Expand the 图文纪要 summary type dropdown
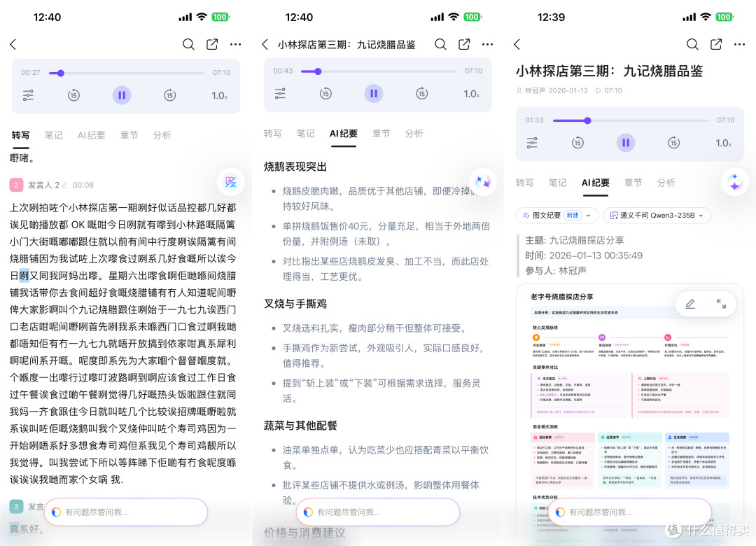756x546 pixels. click(557, 215)
